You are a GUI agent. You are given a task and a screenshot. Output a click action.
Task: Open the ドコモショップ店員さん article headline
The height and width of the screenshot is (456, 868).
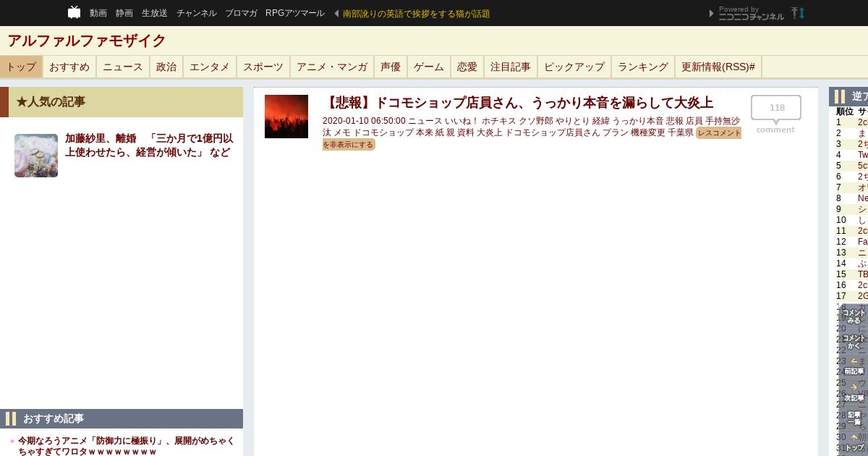(518, 103)
